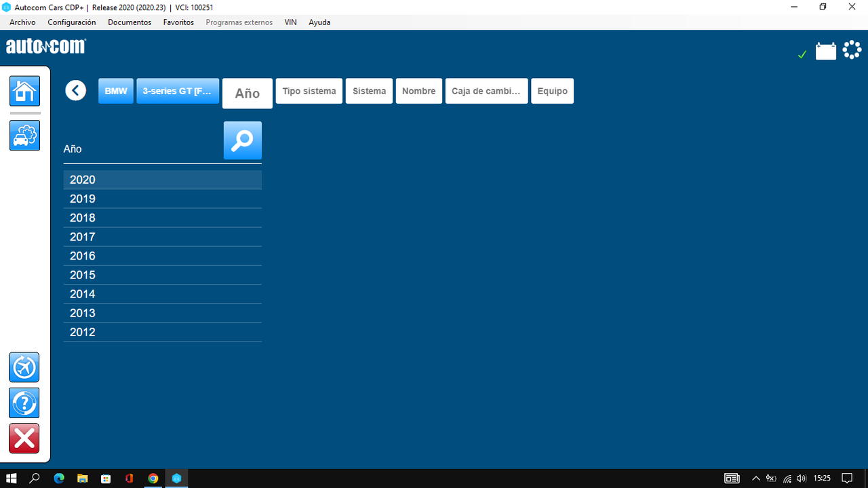The width and height of the screenshot is (868, 488).
Task: Go back with the left arrow button
Action: pos(76,90)
